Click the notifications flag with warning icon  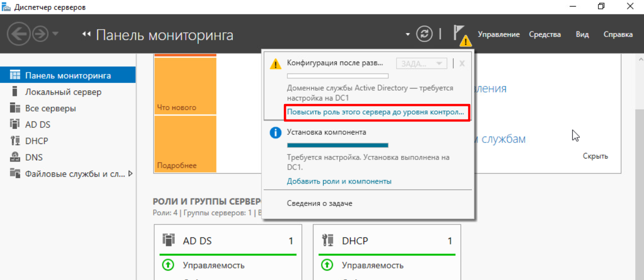461,35
